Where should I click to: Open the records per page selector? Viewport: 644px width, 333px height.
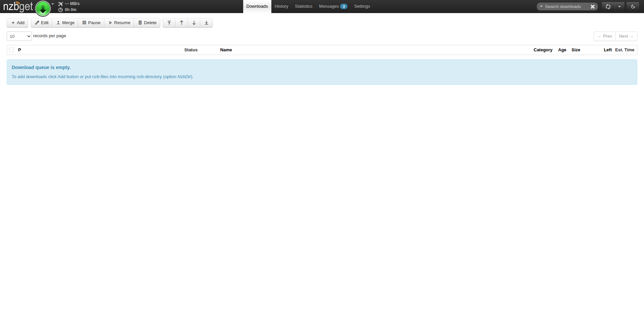tap(19, 36)
